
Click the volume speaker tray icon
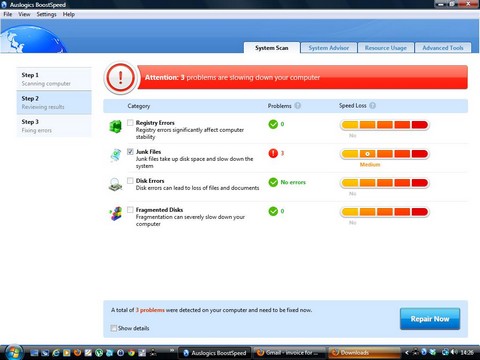(454, 352)
